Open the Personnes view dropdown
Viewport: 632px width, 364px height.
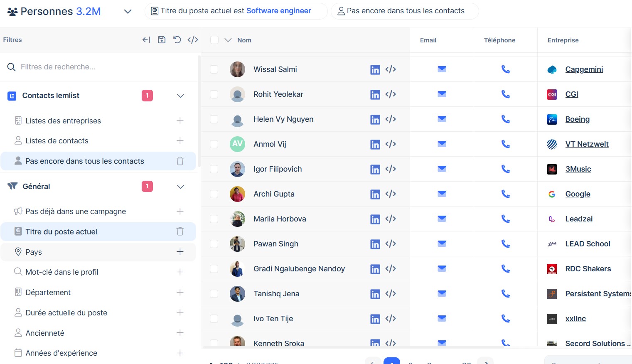[x=128, y=12]
